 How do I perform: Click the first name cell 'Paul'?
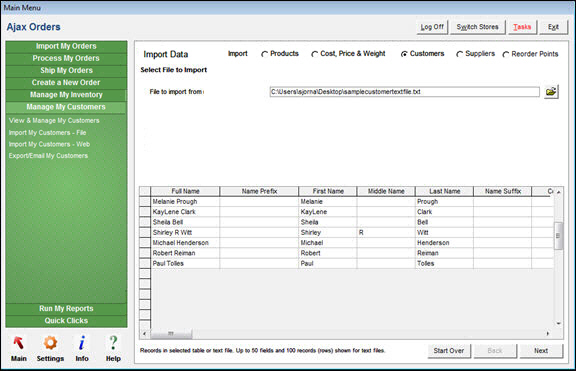coord(328,263)
